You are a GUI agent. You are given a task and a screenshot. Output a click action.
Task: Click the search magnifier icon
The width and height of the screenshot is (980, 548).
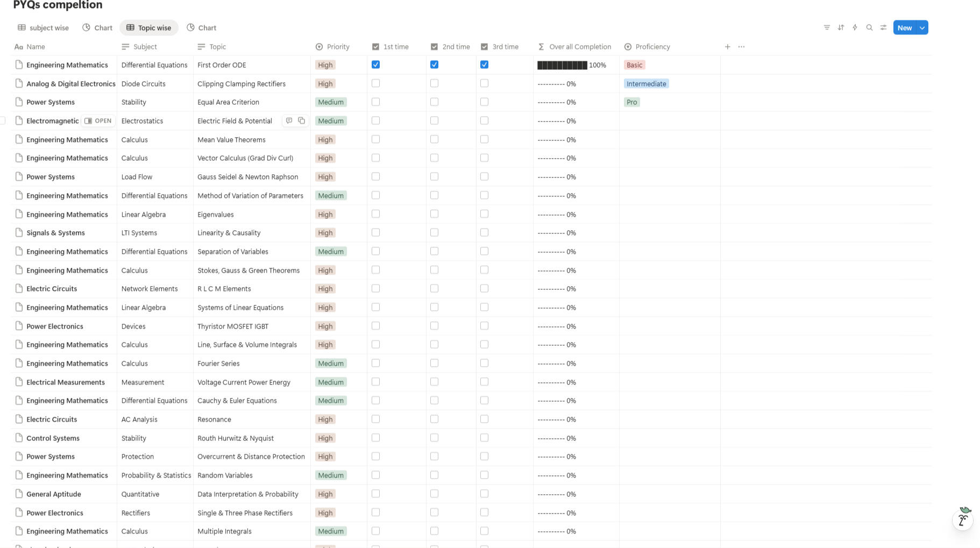point(869,27)
